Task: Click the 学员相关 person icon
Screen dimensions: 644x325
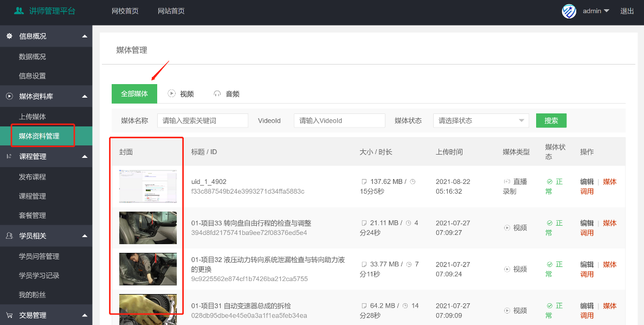Action: click(9, 236)
